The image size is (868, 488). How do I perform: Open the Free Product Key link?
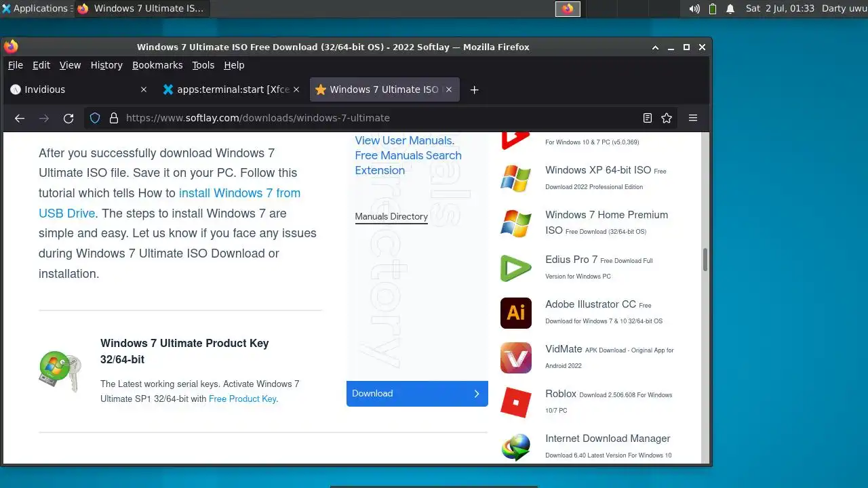(242, 399)
